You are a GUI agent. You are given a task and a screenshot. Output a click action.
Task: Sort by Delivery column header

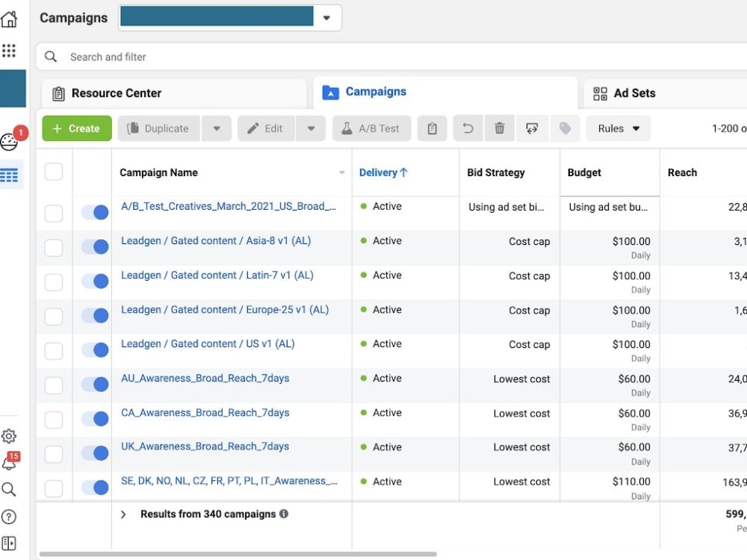click(x=383, y=172)
